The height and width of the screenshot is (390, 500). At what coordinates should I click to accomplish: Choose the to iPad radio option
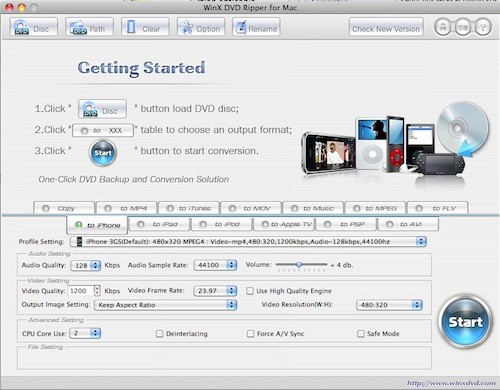coord(141,224)
